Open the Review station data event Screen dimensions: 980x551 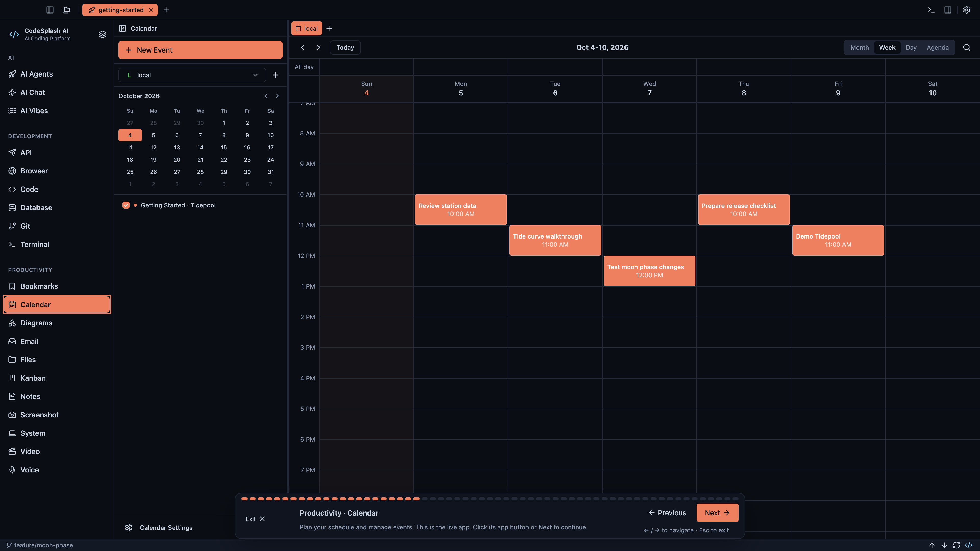(x=461, y=210)
